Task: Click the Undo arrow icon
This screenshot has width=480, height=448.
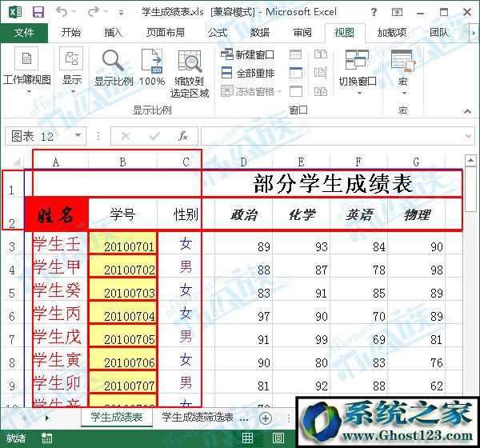Action: [x=62, y=12]
